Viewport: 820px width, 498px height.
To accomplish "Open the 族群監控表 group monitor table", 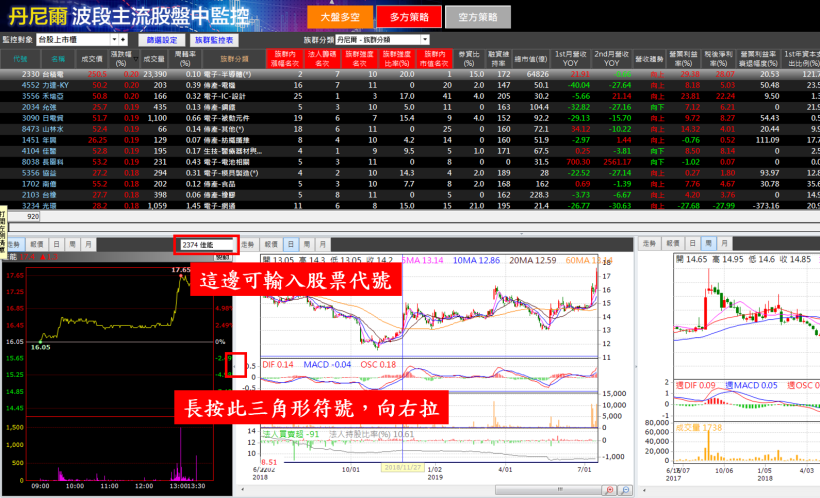I will click(214, 40).
